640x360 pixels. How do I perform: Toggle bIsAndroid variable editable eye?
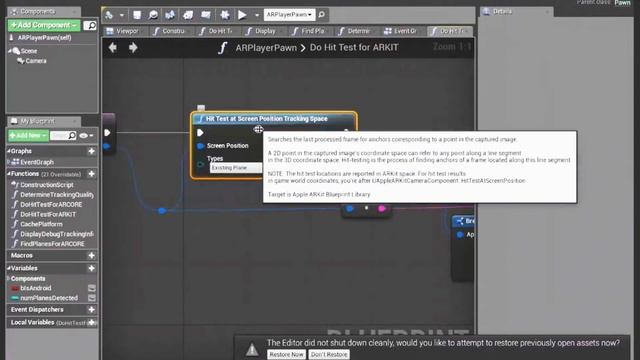click(x=92, y=288)
